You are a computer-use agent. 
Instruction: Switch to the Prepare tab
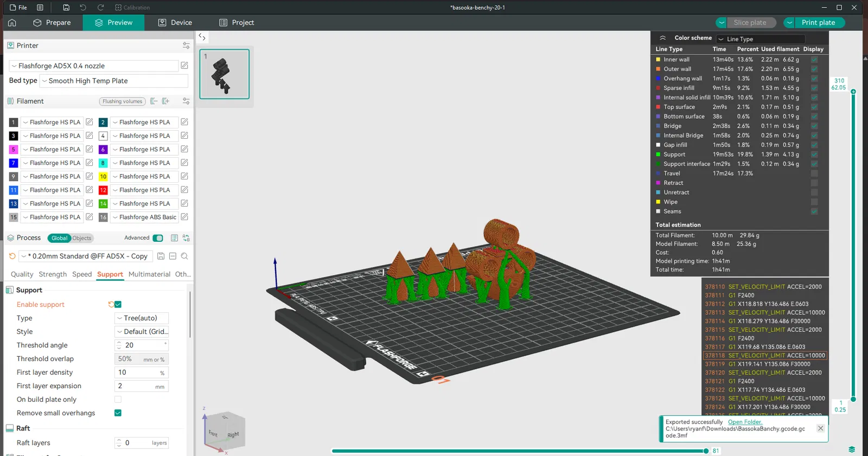[x=52, y=23]
